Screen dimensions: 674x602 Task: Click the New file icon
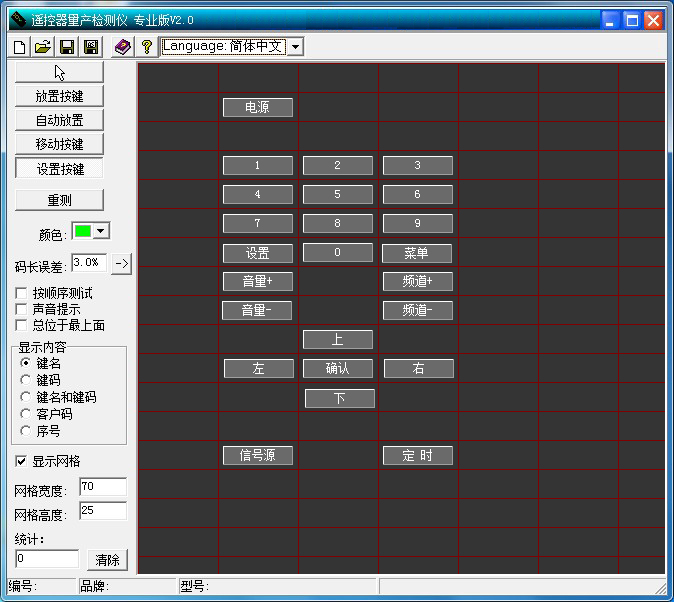pyautogui.click(x=19, y=47)
